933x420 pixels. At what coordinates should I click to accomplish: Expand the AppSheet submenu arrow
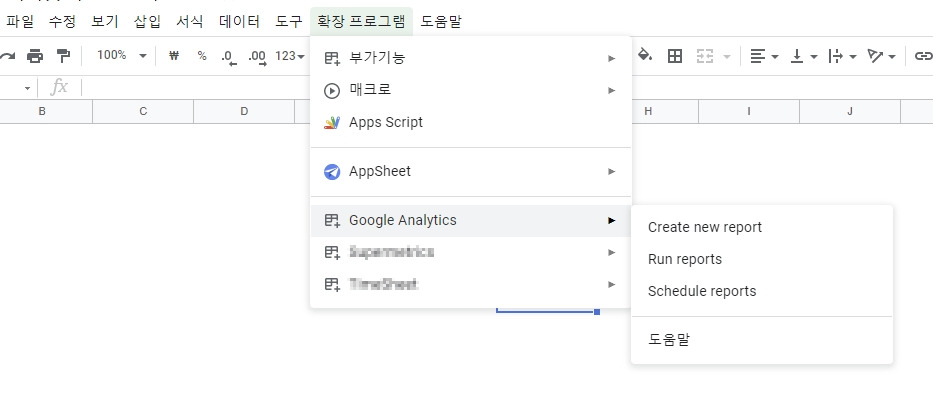coord(611,172)
